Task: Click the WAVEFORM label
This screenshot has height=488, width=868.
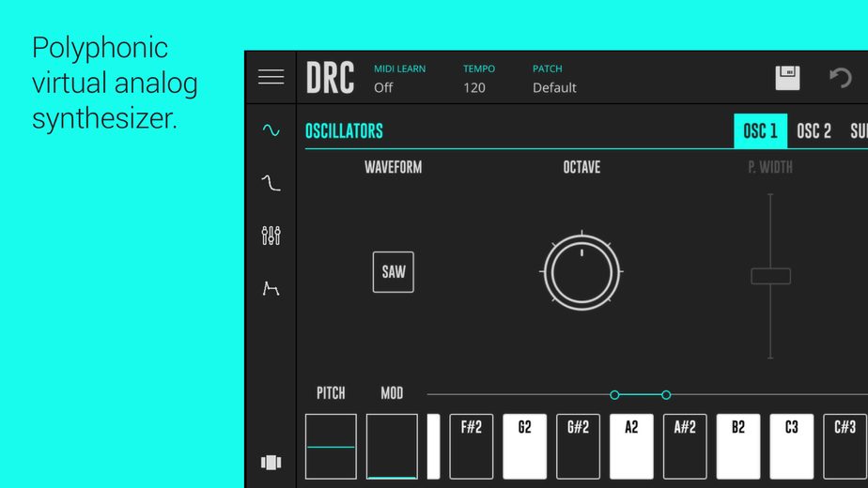Action: (x=393, y=167)
